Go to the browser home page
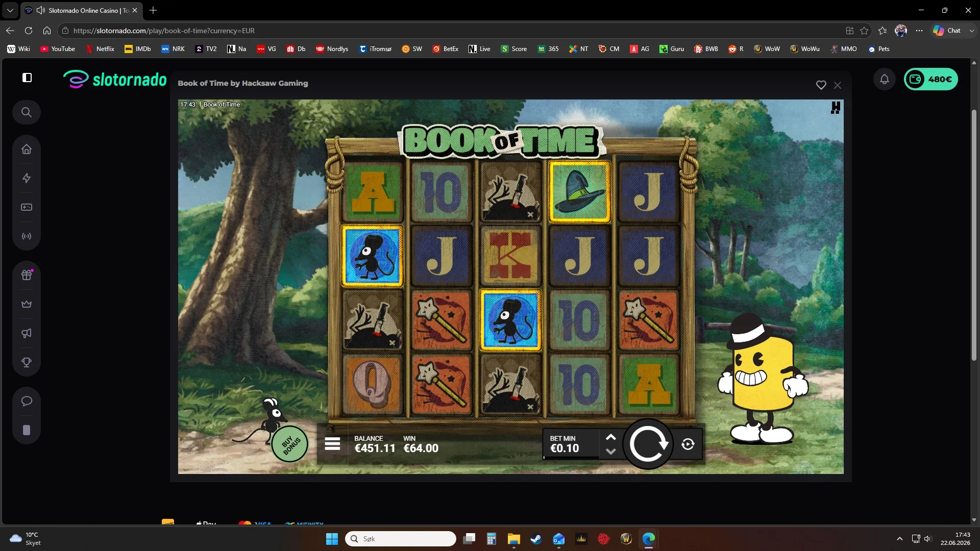The height and width of the screenshot is (551, 980). (47, 31)
